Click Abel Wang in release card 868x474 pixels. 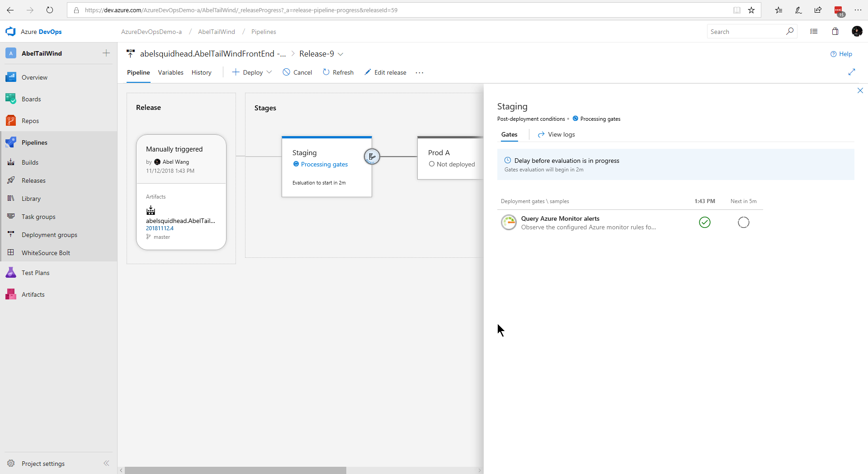coord(176,162)
